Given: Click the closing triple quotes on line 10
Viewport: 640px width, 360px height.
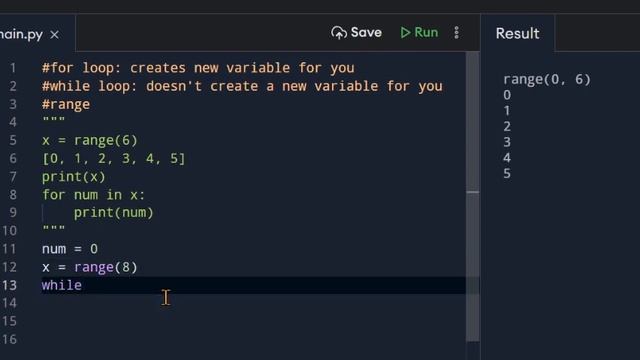Looking at the screenshot, I should (x=53, y=229).
